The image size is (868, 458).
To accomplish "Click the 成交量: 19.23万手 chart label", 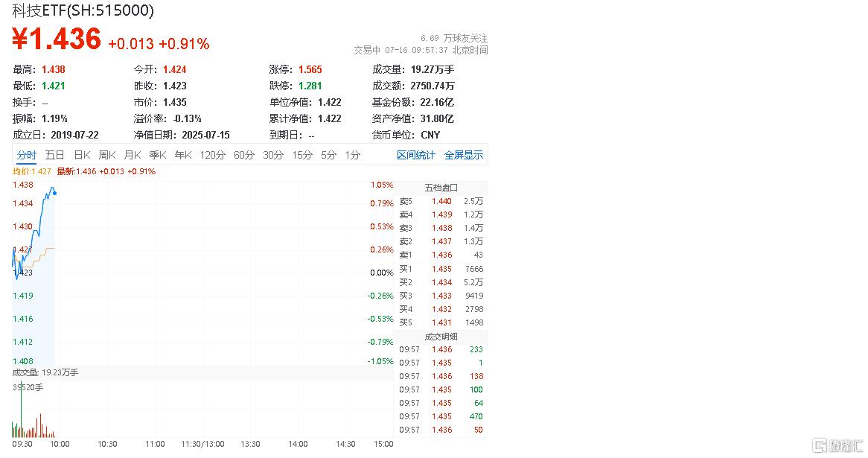I will [45, 372].
